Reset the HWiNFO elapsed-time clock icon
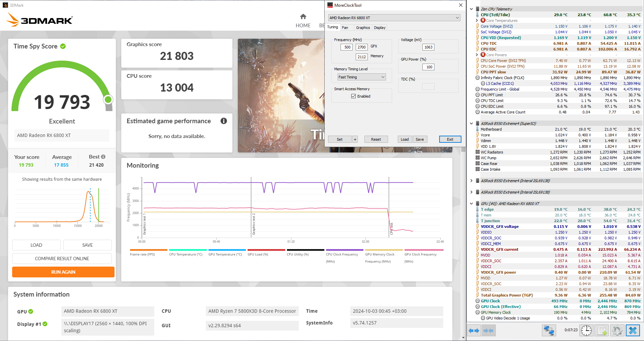Viewport: 644px width, 341px height. coord(586,331)
